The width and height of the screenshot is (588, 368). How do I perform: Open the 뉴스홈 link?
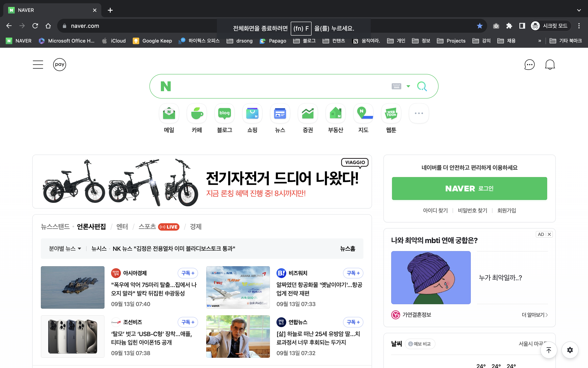coord(347,248)
